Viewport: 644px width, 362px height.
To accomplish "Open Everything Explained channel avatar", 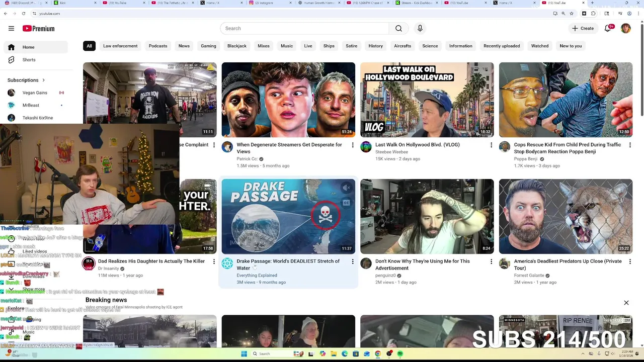I will click(227, 263).
